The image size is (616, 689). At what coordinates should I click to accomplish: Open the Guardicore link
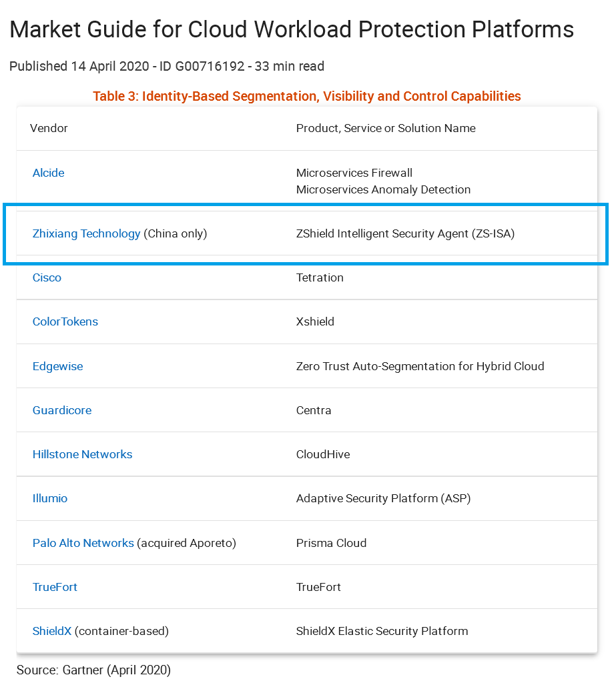point(62,410)
